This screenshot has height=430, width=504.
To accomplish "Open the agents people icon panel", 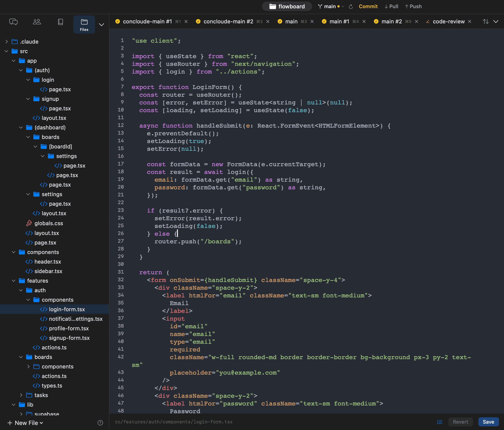I will (x=37, y=22).
